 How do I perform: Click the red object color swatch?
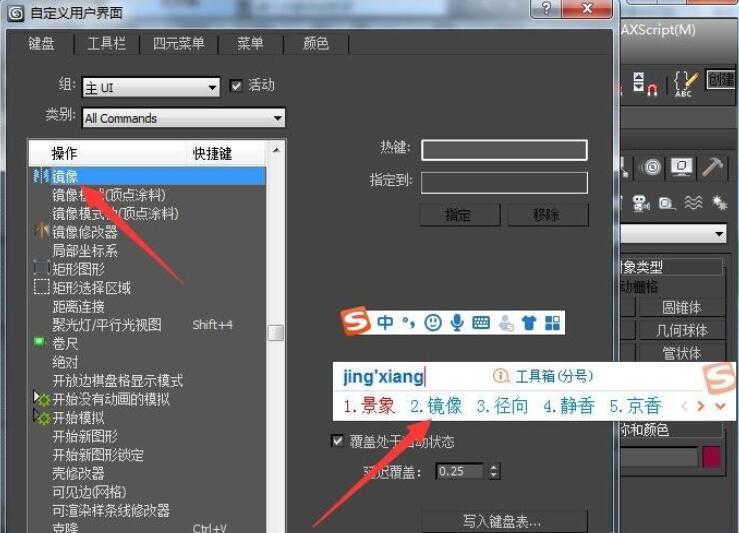(x=712, y=457)
